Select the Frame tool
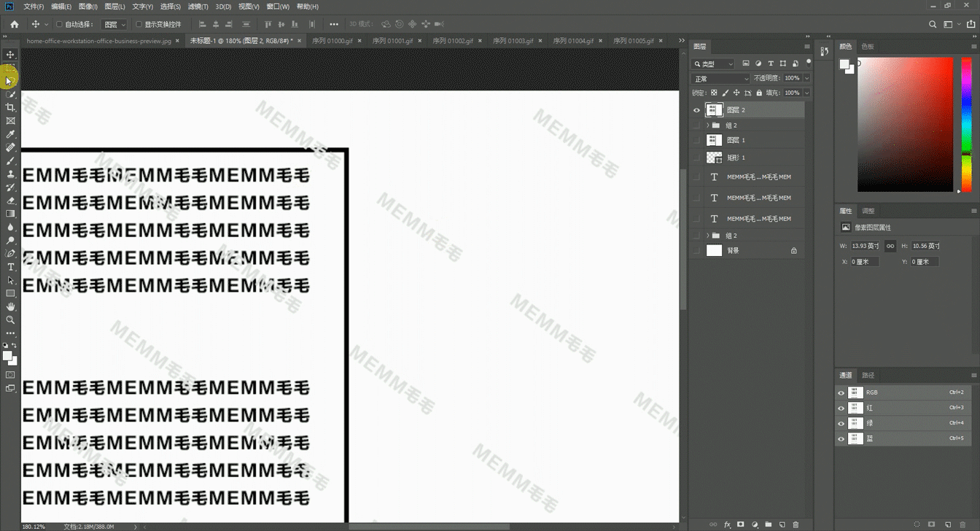 pyautogui.click(x=10, y=121)
